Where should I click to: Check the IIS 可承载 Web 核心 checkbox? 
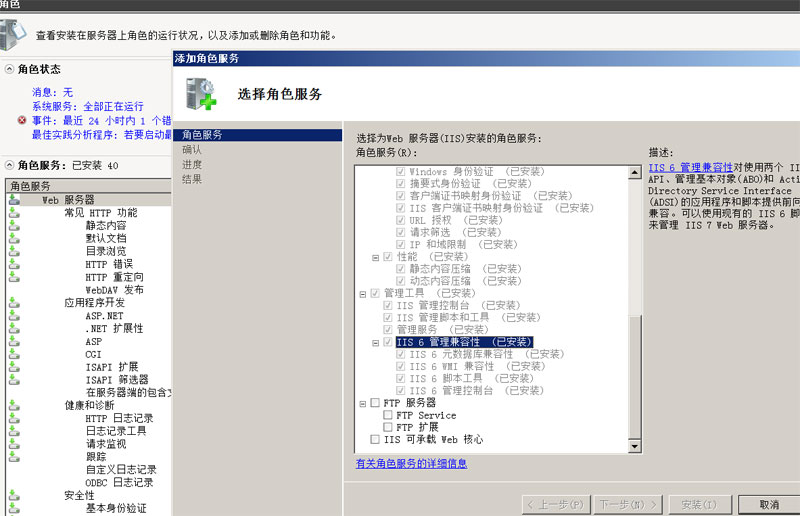375,439
